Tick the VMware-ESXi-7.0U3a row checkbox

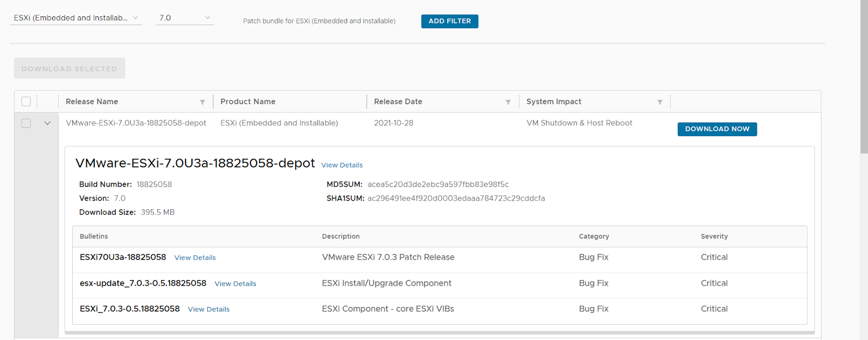pyautogui.click(x=26, y=123)
